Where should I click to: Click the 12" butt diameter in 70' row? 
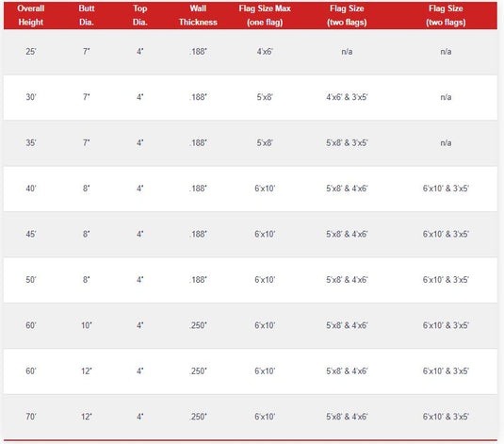(x=87, y=417)
